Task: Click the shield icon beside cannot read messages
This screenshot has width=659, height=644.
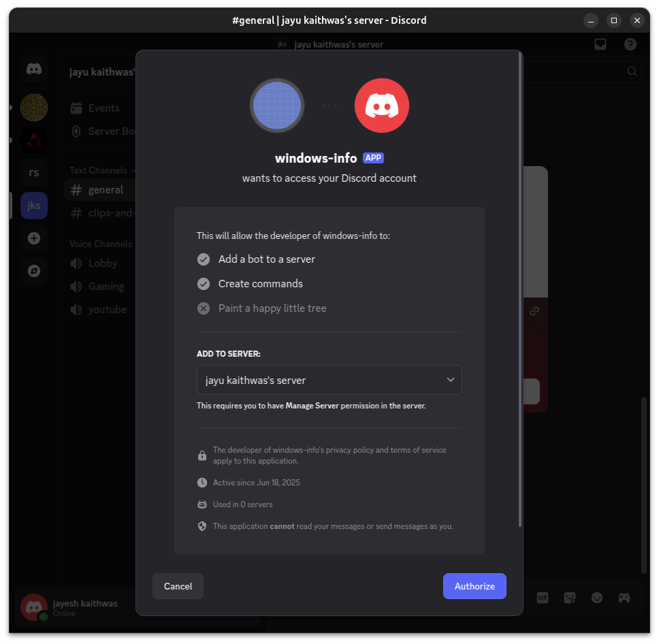Action: click(202, 526)
